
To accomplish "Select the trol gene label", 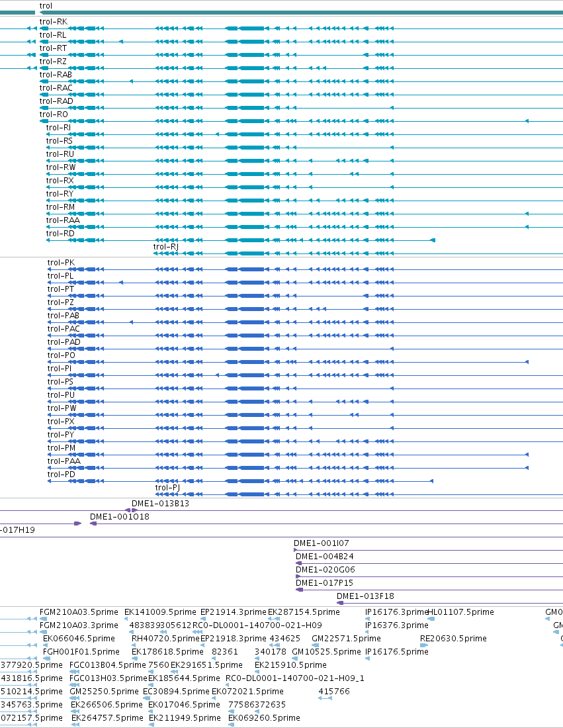I will (46, 6).
